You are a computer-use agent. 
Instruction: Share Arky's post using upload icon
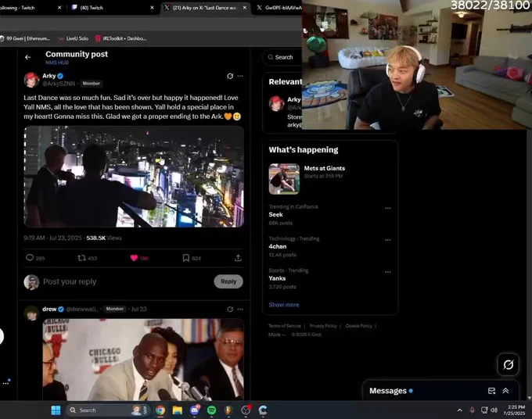coord(238,258)
